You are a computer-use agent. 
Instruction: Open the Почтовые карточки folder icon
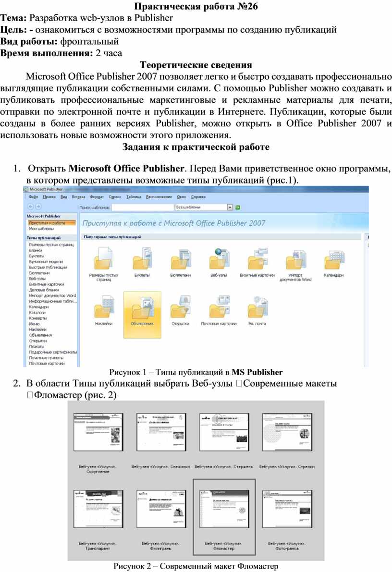[x=219, y=307]
